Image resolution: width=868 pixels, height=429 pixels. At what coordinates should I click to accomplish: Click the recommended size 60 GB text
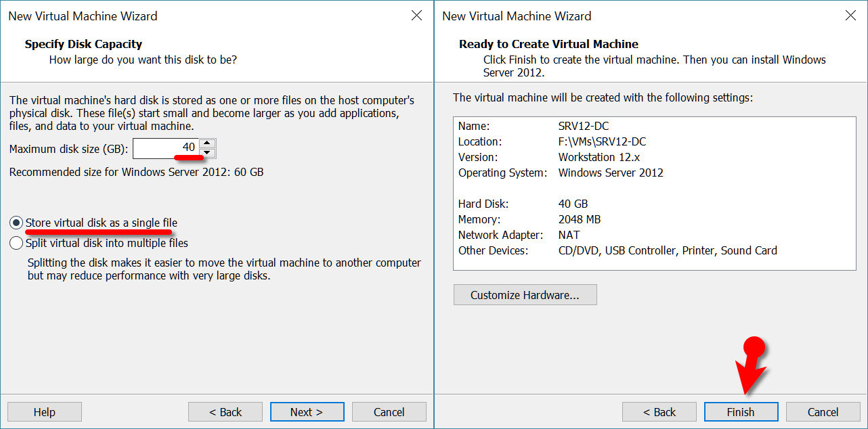pos(136,172)
